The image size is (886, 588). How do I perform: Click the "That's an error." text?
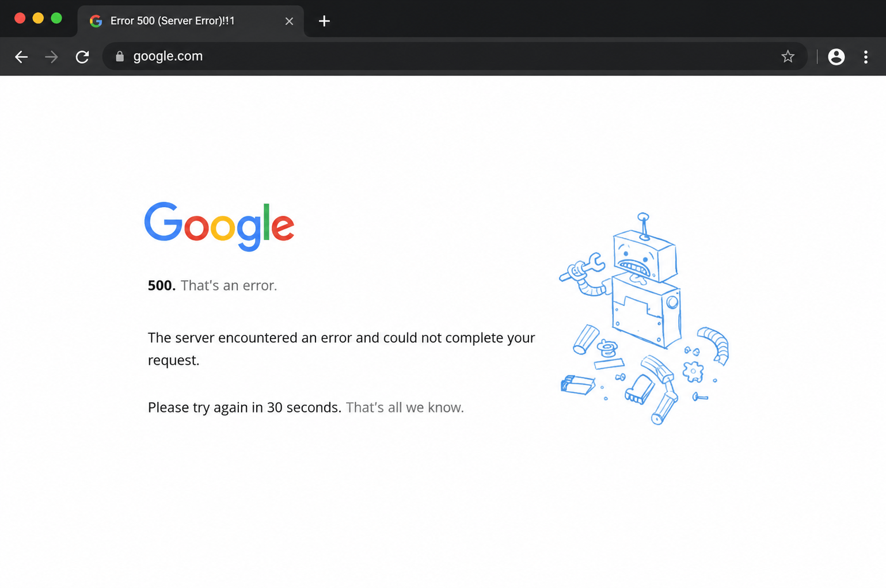(x=229, y=285)
